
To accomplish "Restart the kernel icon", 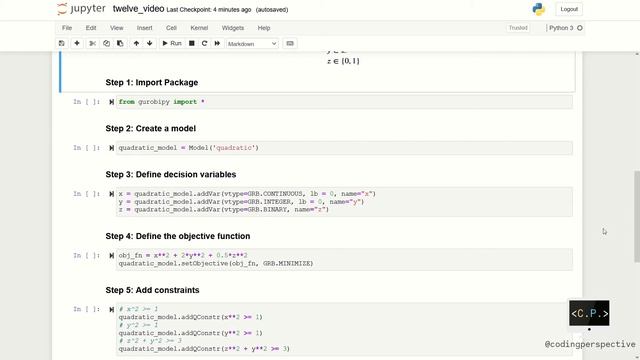I will [204, 43].
